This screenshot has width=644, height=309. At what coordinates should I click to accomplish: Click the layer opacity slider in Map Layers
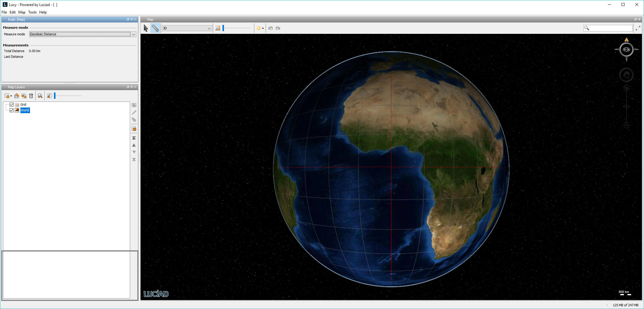pyautogui.click(x=68, y=96)
